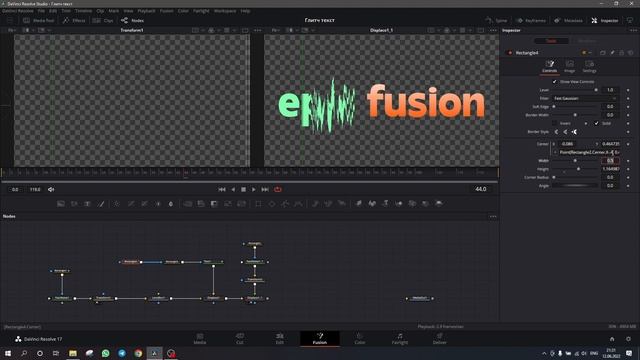Screen dimensions: 640x360
Task: Play the composition forward
Action: coord(254,189)
